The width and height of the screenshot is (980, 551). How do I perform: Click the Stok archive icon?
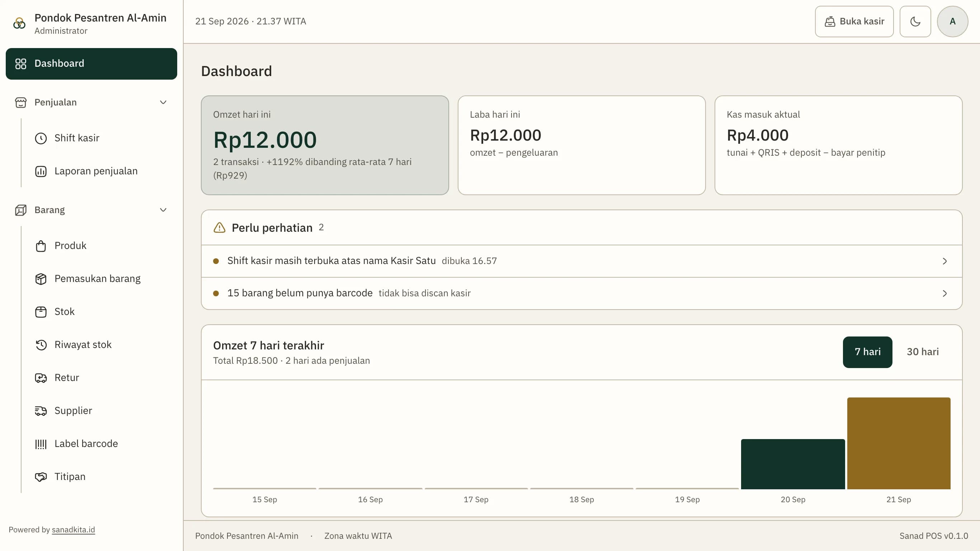pyautogui.click(x=41, y=312)
